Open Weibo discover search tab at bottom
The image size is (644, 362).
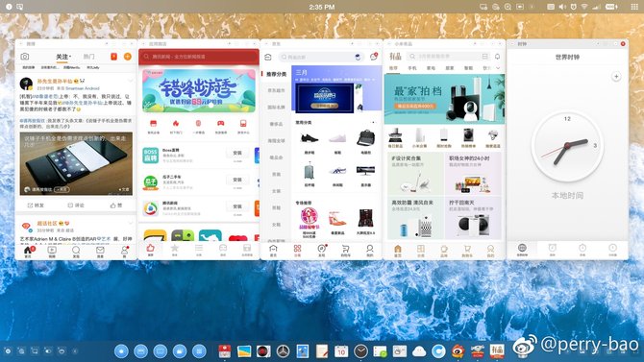pyautogui.click(x=76, y=252)
